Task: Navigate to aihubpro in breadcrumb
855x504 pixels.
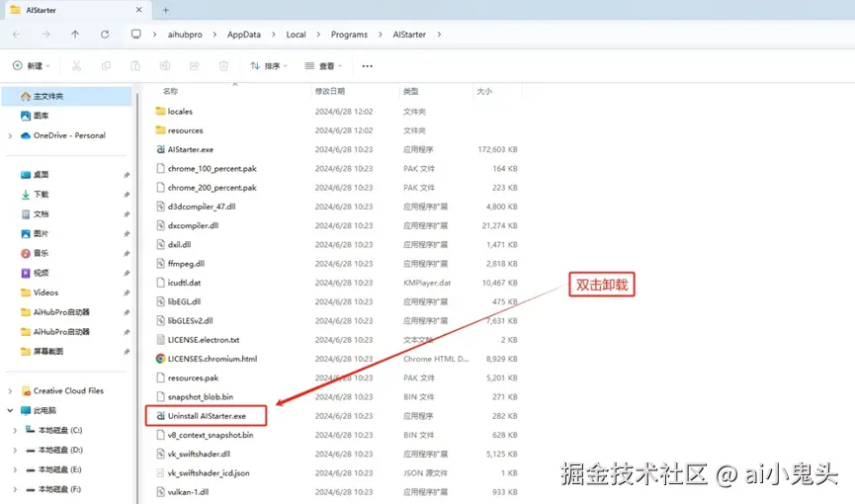Action: (x=185, y=35)
